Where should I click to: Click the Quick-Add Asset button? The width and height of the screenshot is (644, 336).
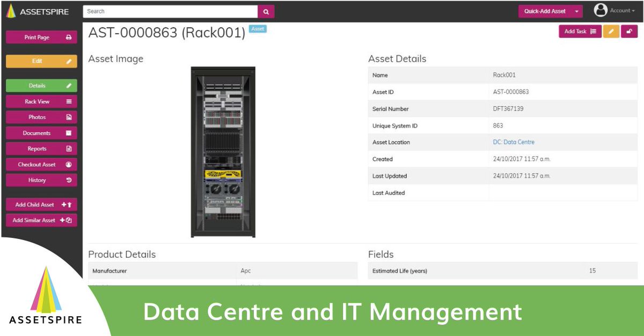[545, 11]
